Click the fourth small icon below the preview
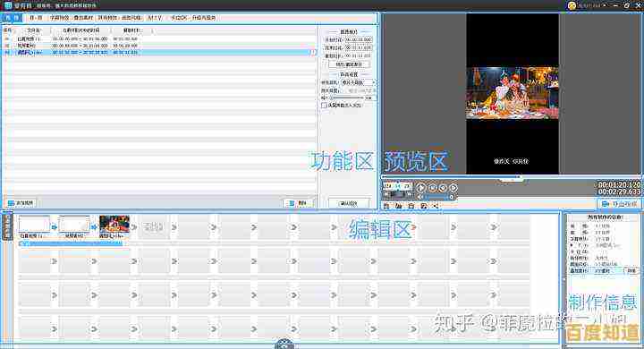Image resolution: width=644 pixels, height=349 pixels. pyautogui.click(x=424, y=206)
